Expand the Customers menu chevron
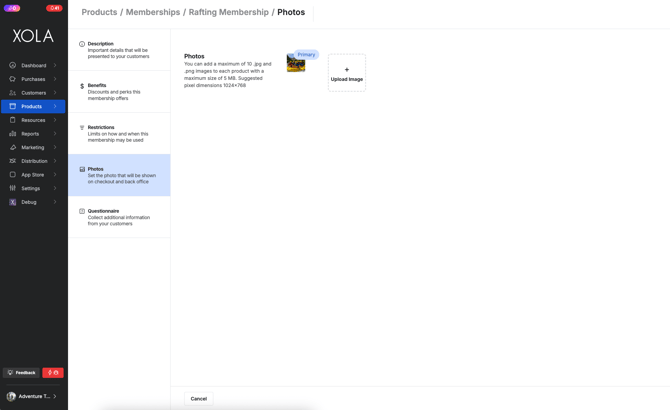Image resolution: width=670 pixels, height=410 pixels. pyautogui.click(x=55, y=93)
